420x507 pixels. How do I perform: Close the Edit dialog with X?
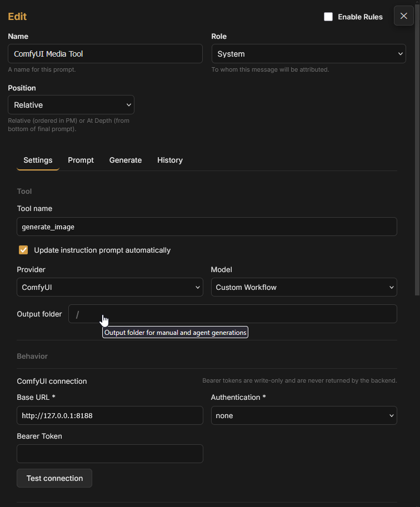[x=403, y=16]
